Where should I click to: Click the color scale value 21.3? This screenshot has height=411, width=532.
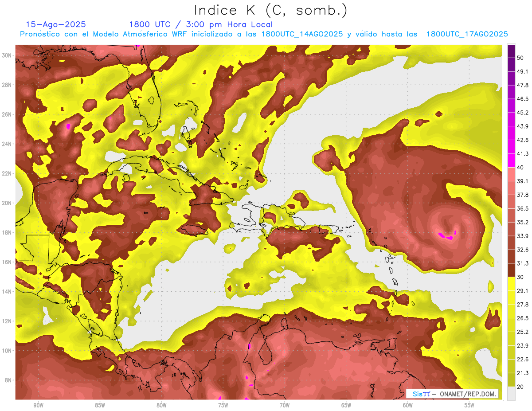tap(523, 373)
